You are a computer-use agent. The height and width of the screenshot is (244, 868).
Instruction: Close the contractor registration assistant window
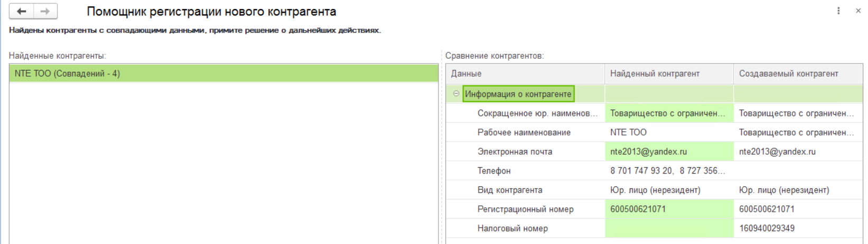coord(858,11)
